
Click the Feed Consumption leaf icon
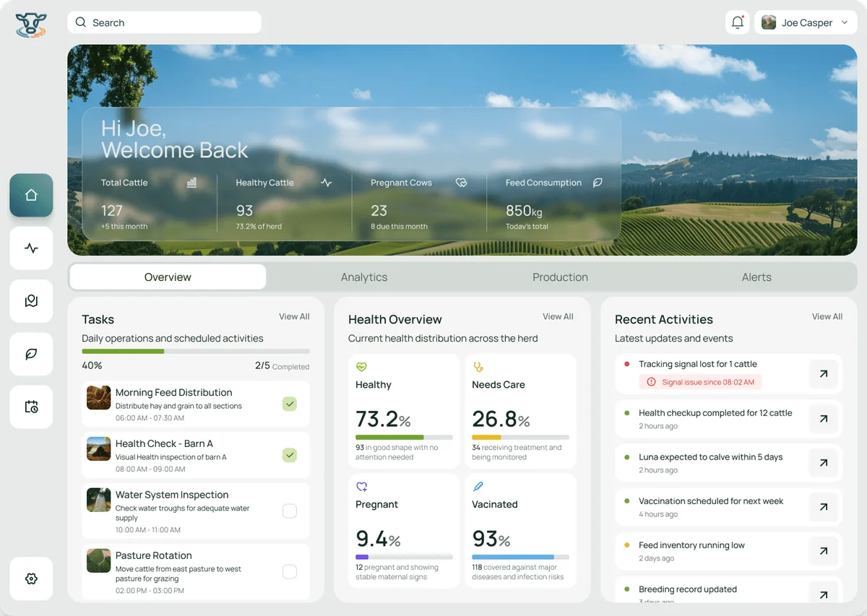click(598, 183)
